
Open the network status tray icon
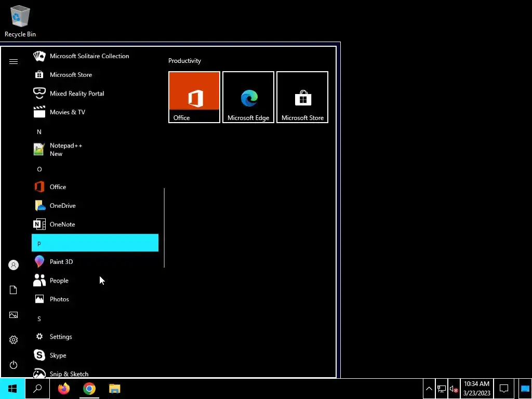pyautogui.click(x=442, y=389)
